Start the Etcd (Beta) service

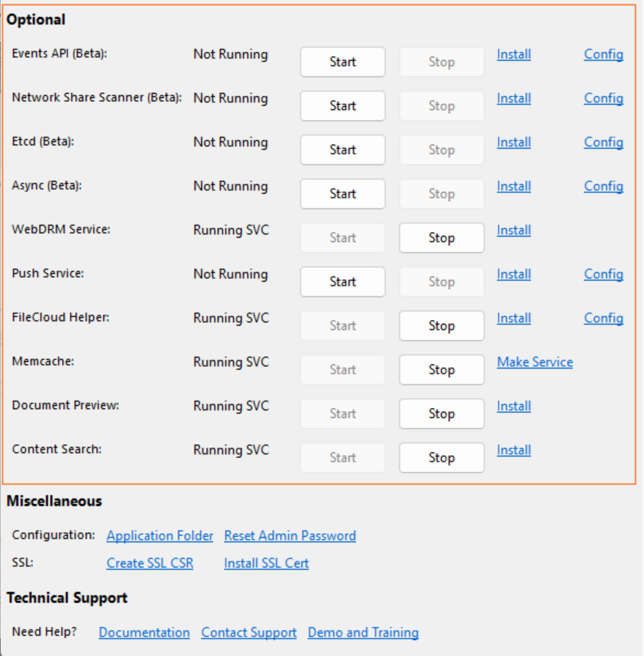coord(343,150)
